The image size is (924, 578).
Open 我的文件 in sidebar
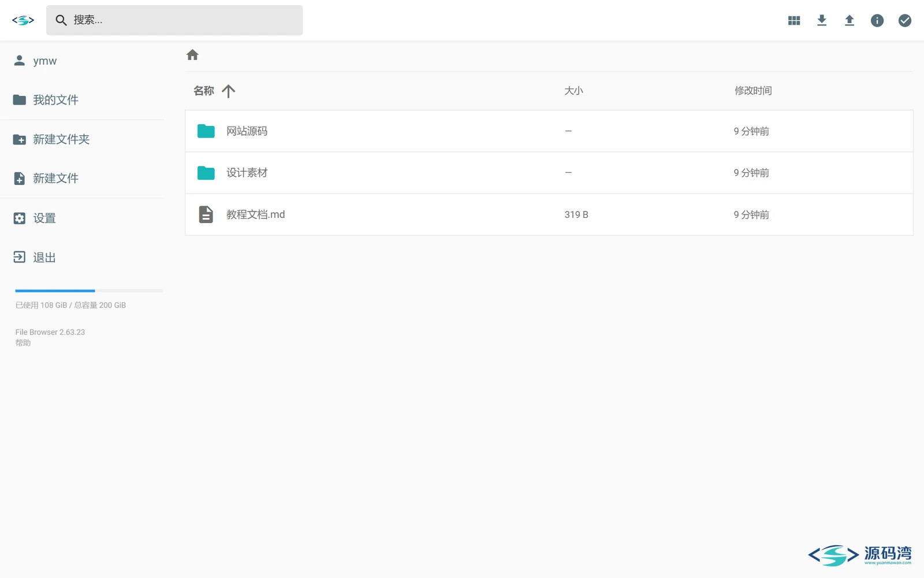pyautogui.click(x=83, y=100)
